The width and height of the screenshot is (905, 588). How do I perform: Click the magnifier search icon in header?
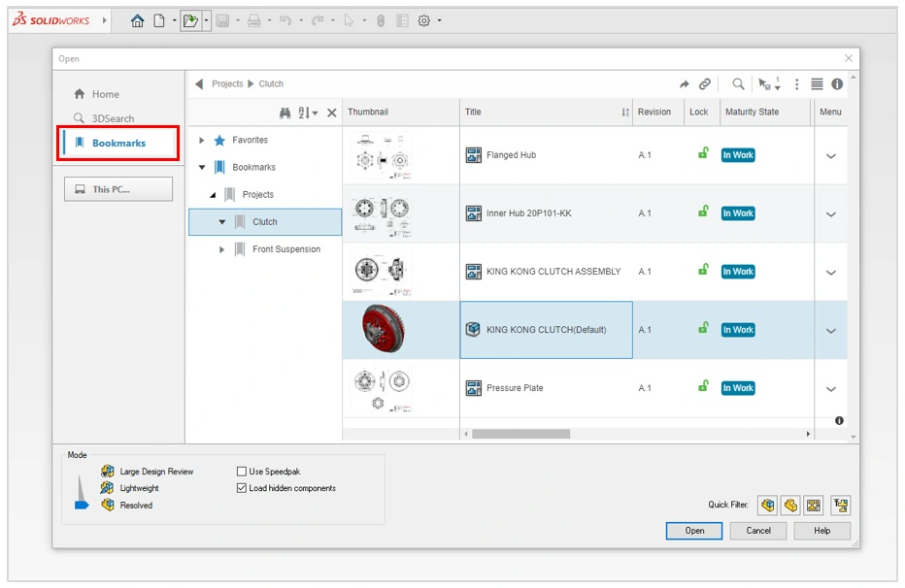[738, 84]
